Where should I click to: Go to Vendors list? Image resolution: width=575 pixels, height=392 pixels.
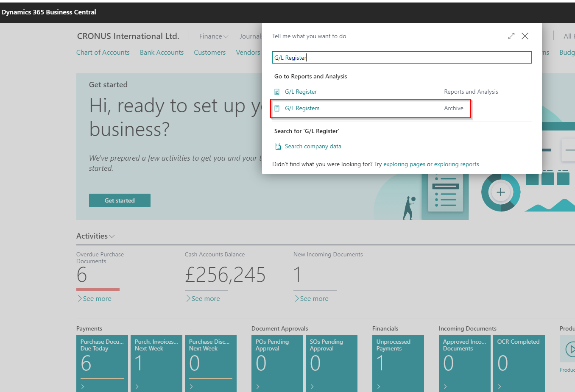248,53
